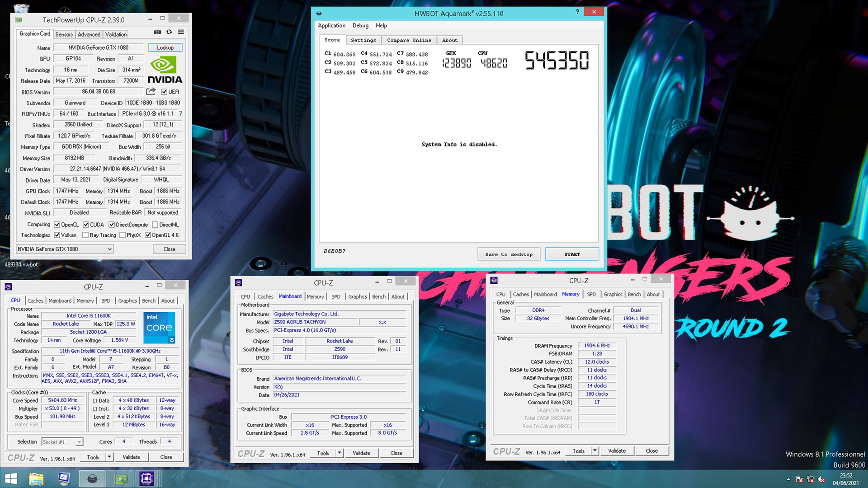Click the GPU-Z title bar icon

[19, 19]
